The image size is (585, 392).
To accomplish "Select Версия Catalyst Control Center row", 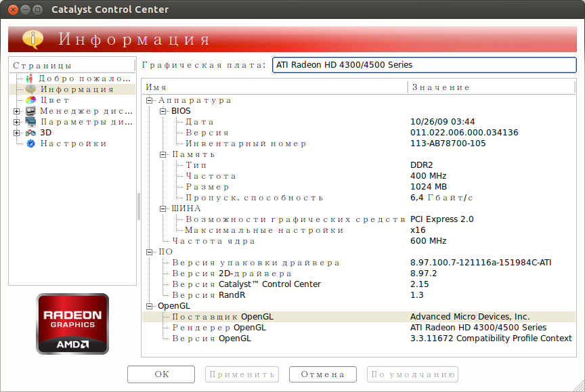I will click(359, 284).
